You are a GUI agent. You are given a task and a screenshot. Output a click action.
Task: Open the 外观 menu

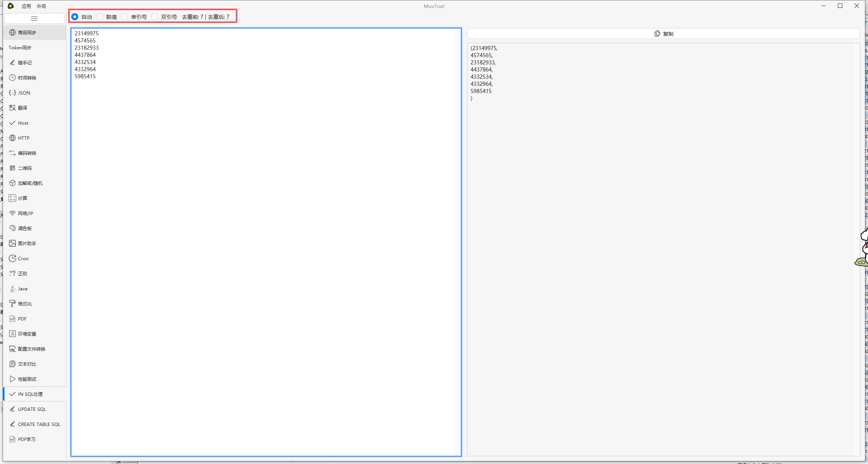click(41, 6)
